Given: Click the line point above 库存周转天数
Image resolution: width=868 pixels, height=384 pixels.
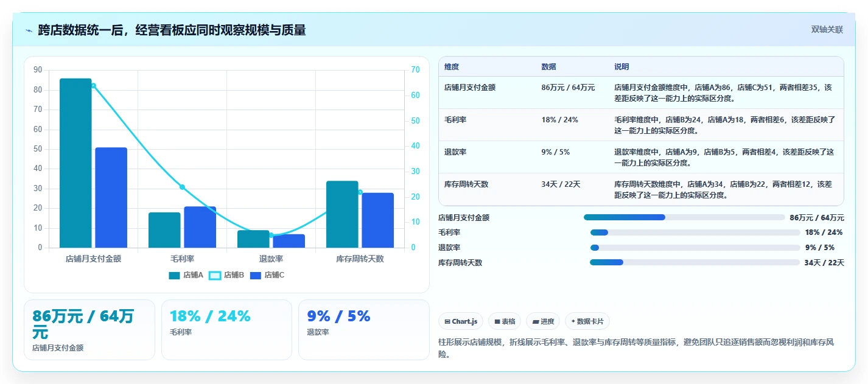Looking at the screenshot, I should pyautogui.click(x=360, y=192).
